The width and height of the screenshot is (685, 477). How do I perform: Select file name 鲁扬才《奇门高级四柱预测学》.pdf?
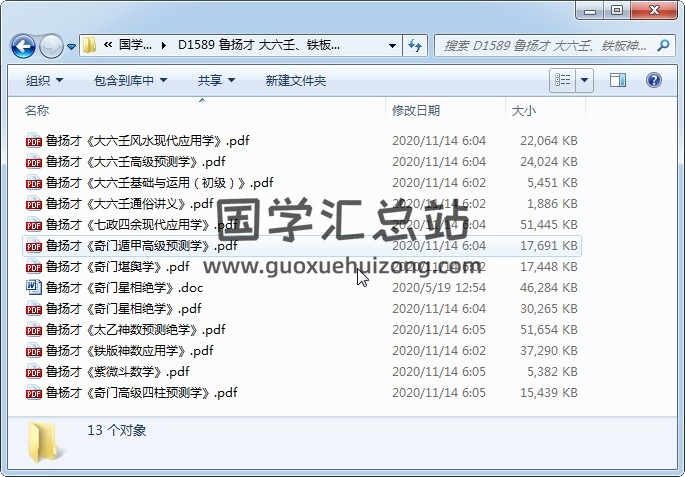142,392
